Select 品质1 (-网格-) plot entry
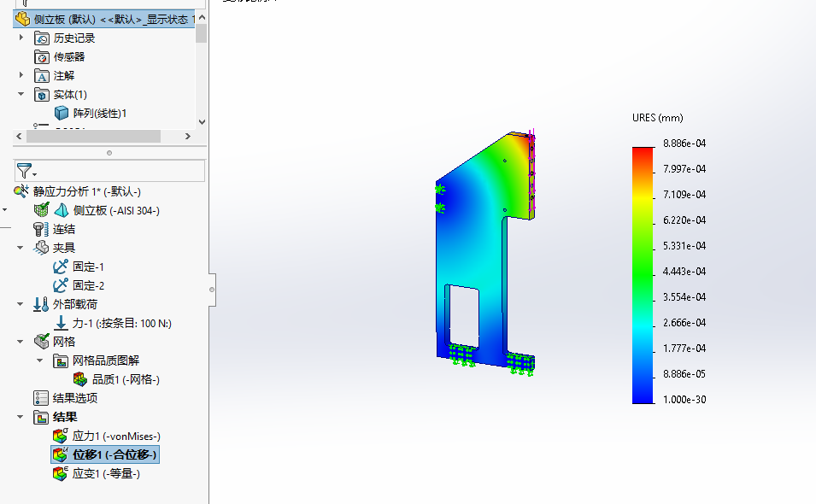The width and height of the screenshot is (816, 504). point(126,379)
